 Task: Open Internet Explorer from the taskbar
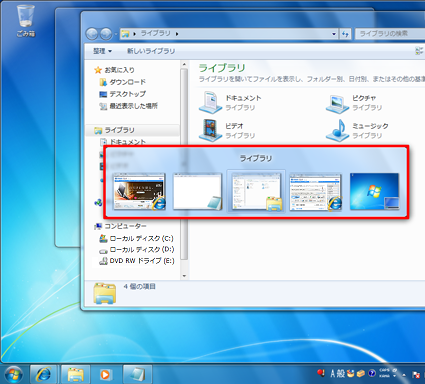44,374
